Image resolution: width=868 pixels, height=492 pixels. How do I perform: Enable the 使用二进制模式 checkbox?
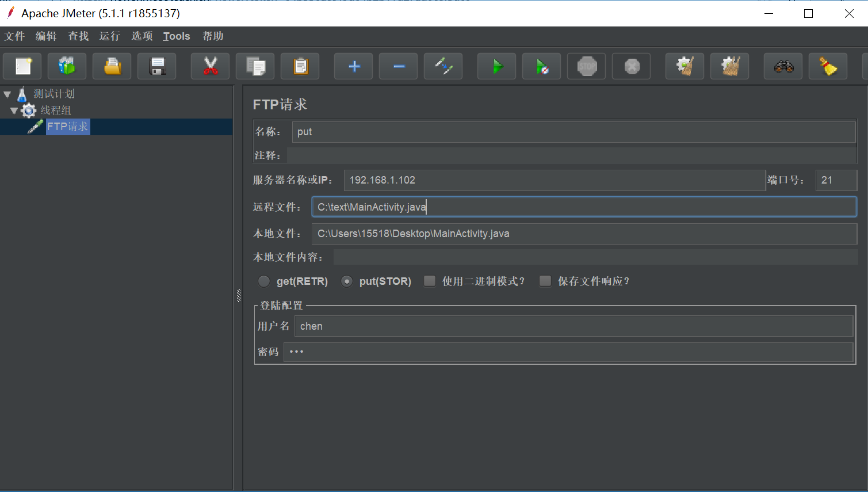point(430,281)
